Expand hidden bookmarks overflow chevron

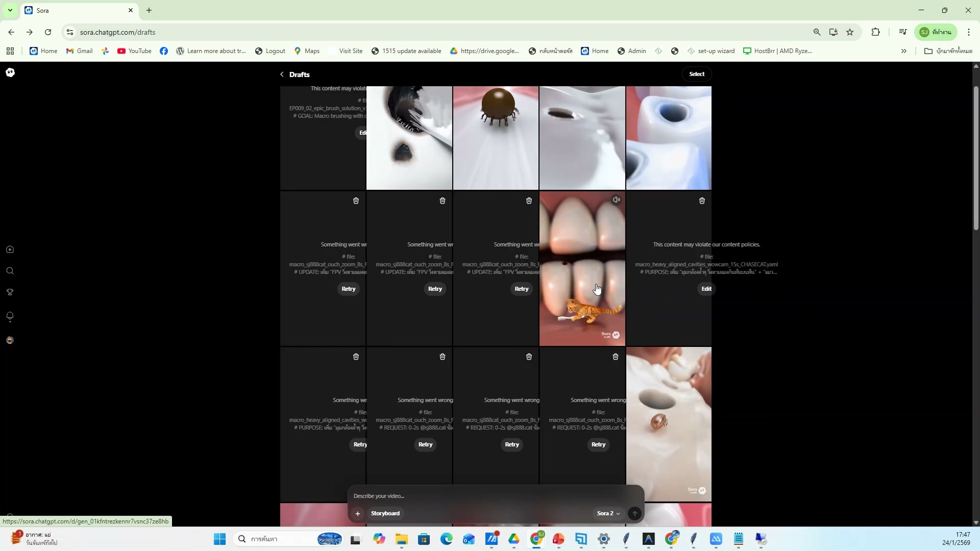[x=903, y=51]
